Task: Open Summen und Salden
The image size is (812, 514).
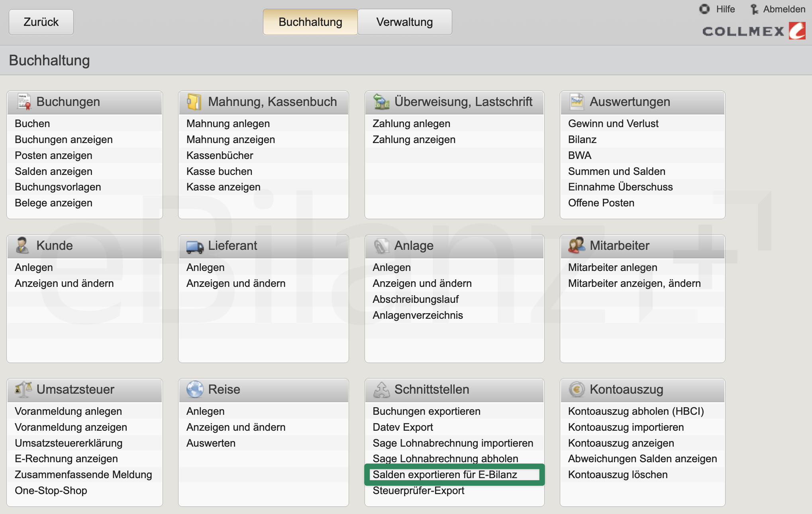Action: coord(616,171)
